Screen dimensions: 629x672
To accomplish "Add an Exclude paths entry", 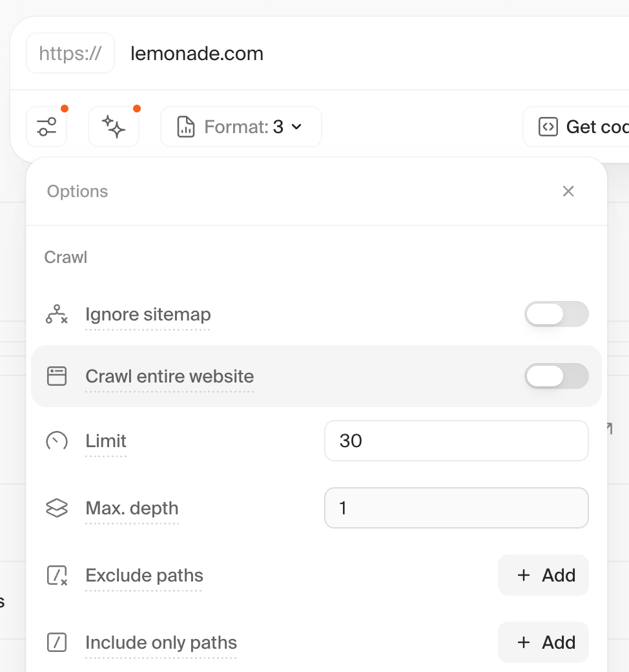I will (x=543, y=575).
